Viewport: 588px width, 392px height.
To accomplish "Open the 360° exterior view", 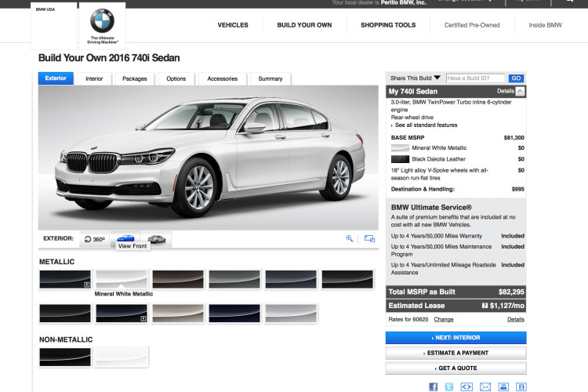I will coord(95,239).
